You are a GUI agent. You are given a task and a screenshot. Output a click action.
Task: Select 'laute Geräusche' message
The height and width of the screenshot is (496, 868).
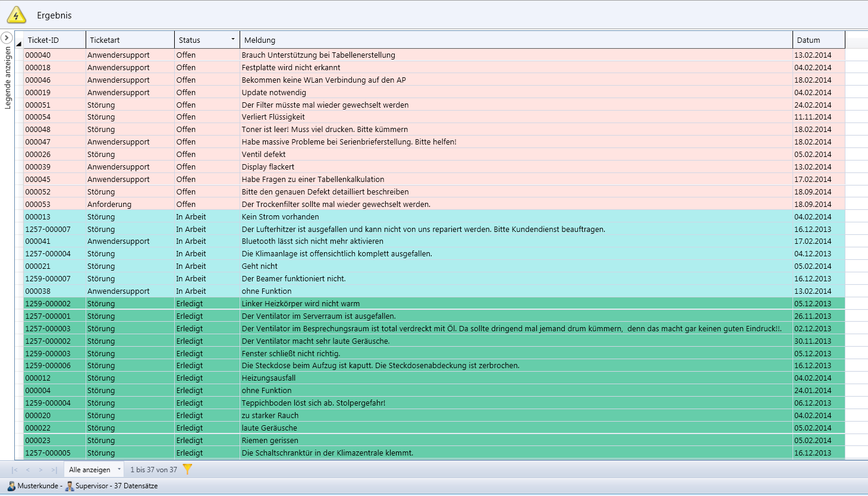point(269,428)
